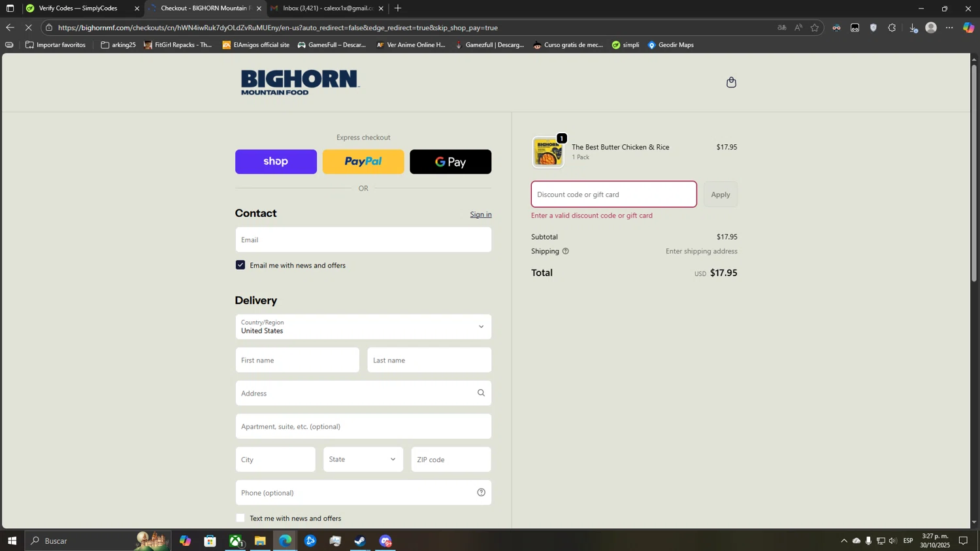The height and width of the screenshot is (551, 980).
Task: Open FitGirl Repacks bookmark
Action: (x=178, y=45)
